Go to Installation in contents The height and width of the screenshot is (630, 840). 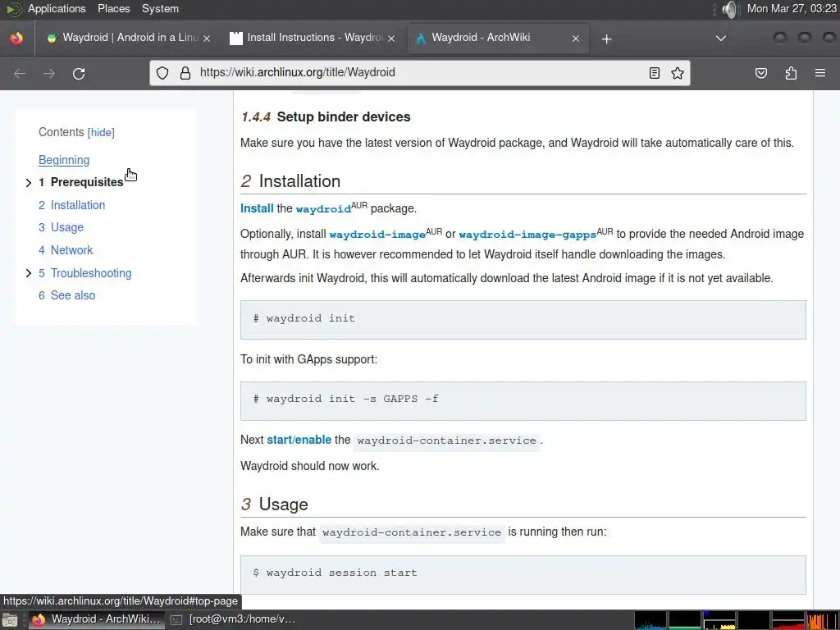[78, 205]
